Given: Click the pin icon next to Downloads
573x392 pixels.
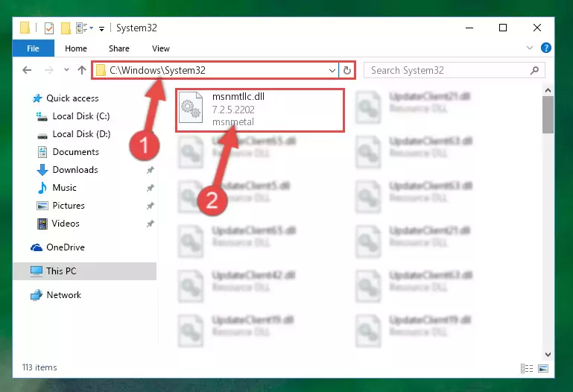Looking at the screenshot, I should (x=150, y=170).
